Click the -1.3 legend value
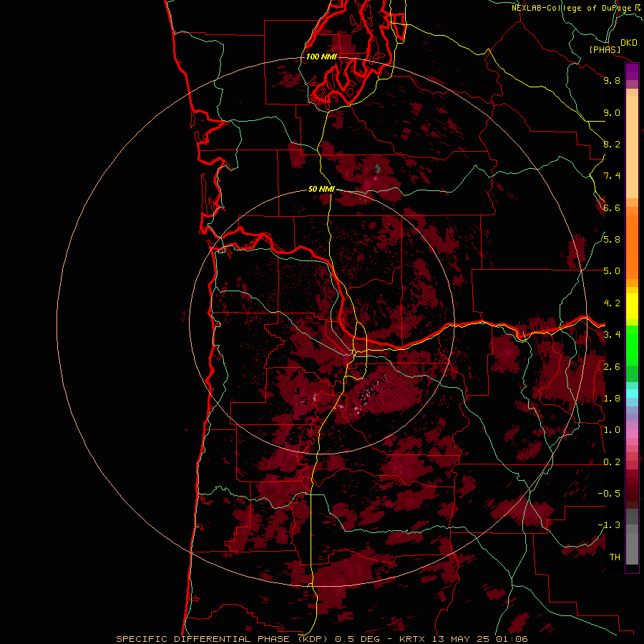644x644 pixels. (609, 525)
